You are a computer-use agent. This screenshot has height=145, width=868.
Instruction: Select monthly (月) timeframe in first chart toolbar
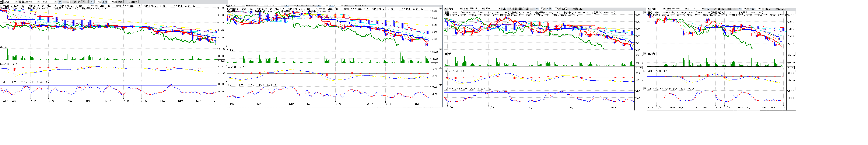click(x=79, y=2)
